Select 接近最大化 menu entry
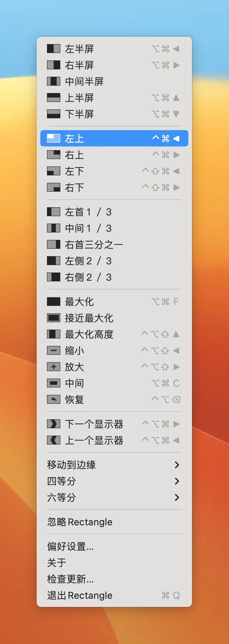This screenshot has height=644, width=229. 89,318
